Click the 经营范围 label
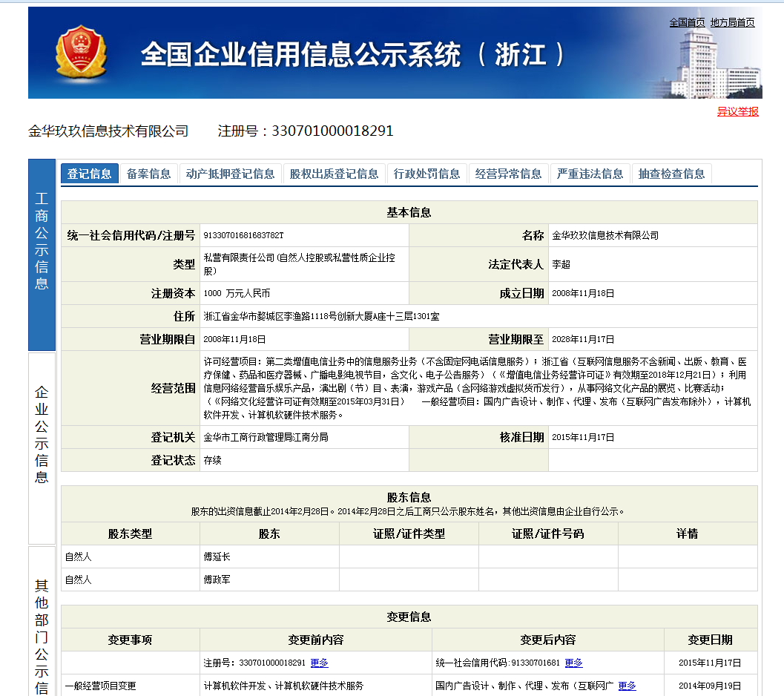The height and width of the screenshot is (696, 784). pos(173,388)
